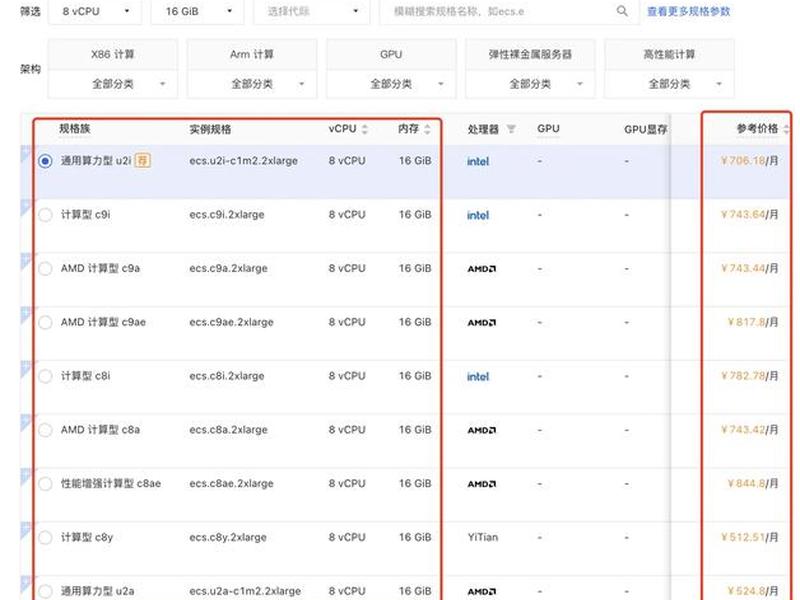Click ecs.c8i.2xlarge spec text
This screenshot has width=800, height=600.
click(227, 376)
